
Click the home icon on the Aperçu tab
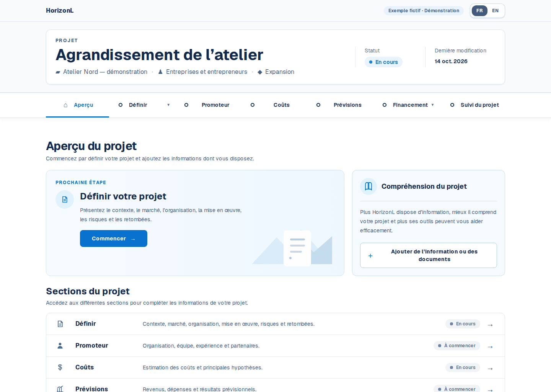[x=65, y=105]
